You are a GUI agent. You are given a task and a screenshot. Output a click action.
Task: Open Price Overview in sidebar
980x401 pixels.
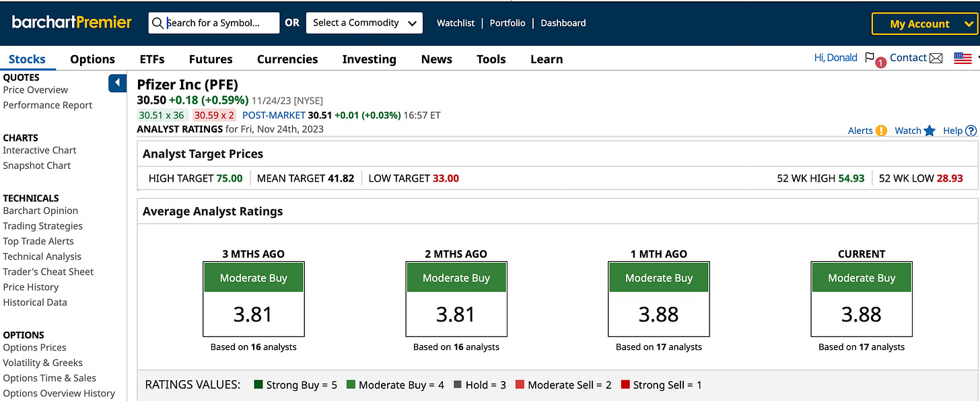[x=36, y=89]
